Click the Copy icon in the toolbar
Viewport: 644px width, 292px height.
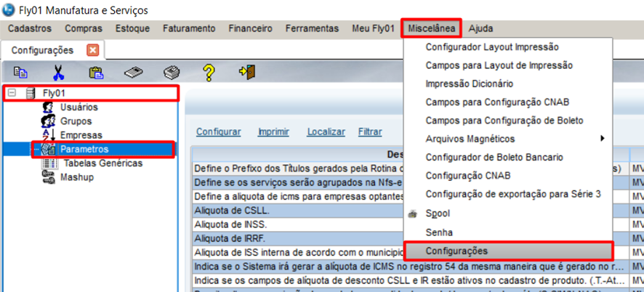click(20, 73)
